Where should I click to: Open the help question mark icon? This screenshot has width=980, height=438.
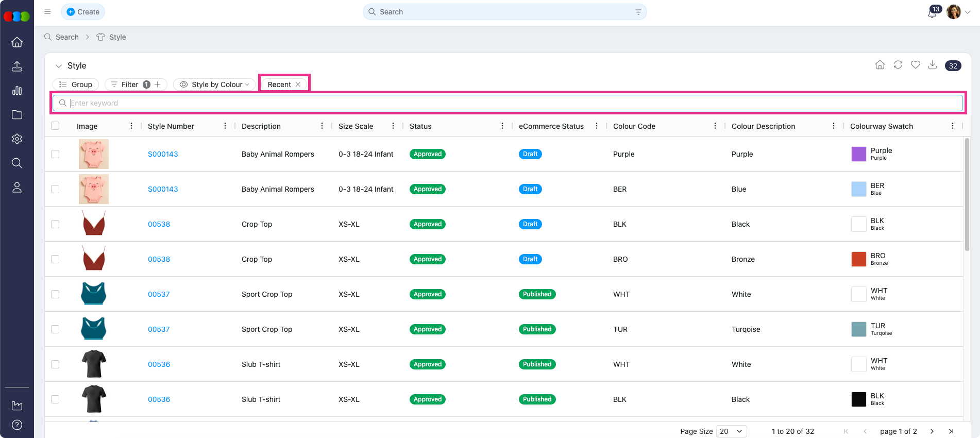pos(17,425)
